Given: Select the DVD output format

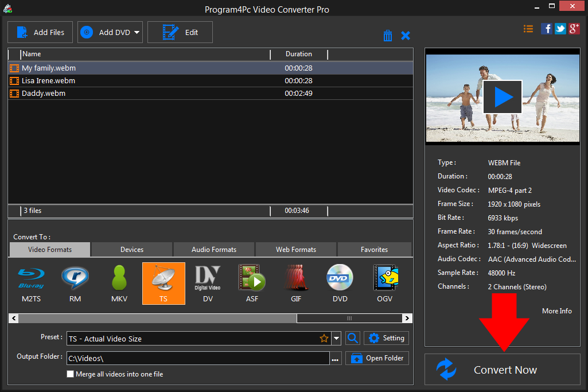Looking at the screenshot, I should tap(340, 283).
